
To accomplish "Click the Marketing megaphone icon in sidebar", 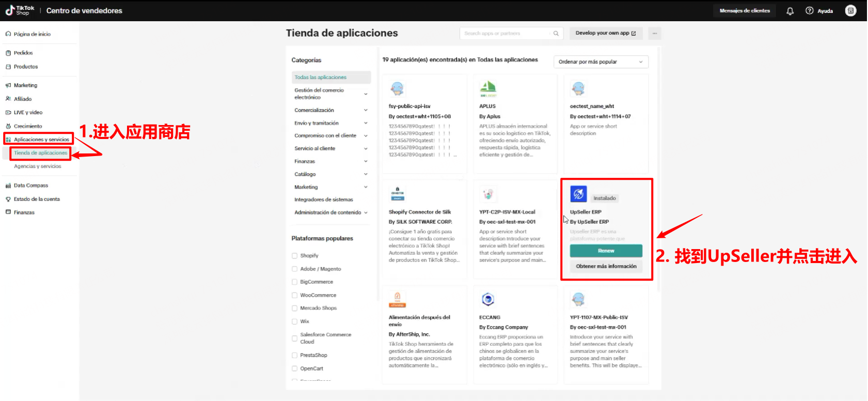I will 8,85.
